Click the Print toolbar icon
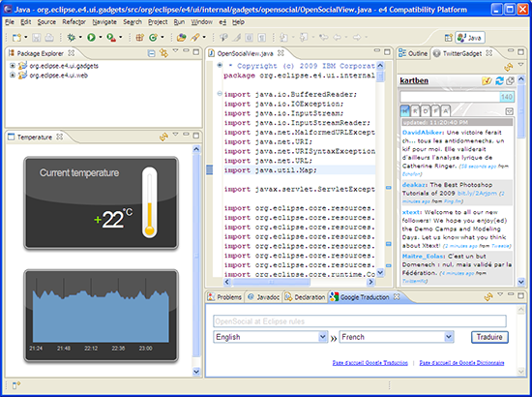The image size is (532, 397). [x=49, y=38]
